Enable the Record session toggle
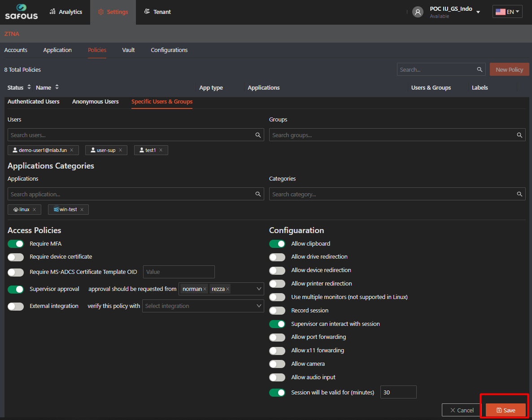This screenshot has width=532, height=420. pyautogui.click(x=277, y=311)
